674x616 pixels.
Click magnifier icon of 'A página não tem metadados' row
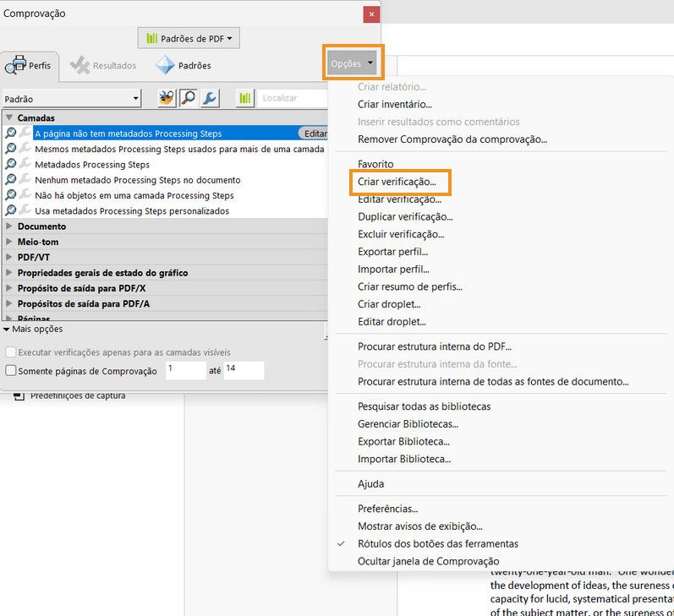pyautogui.click(x=11, y=134)
